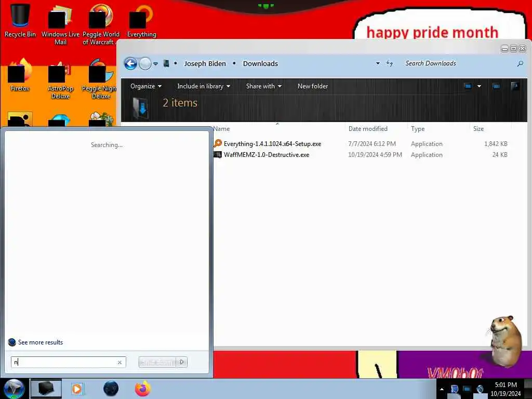Image resolution: width=532 pixels, height=399 pixels.
Task: Click date 10/19/2024 4:59 PM cell
Action: point(375,155)
